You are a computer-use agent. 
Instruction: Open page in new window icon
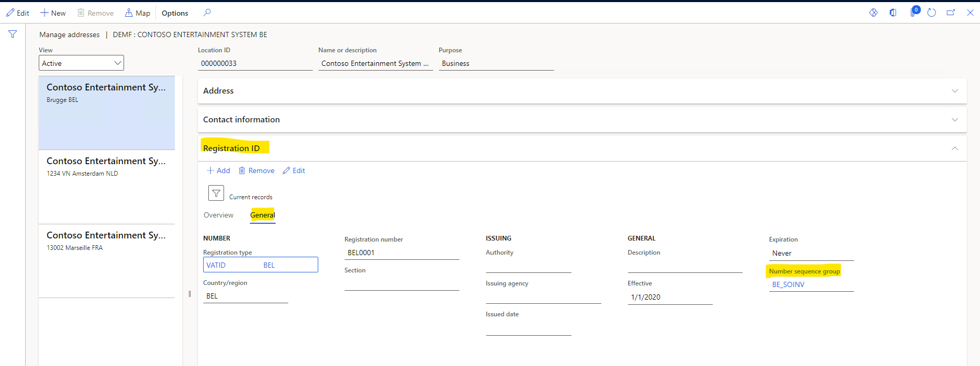[951, 13]
